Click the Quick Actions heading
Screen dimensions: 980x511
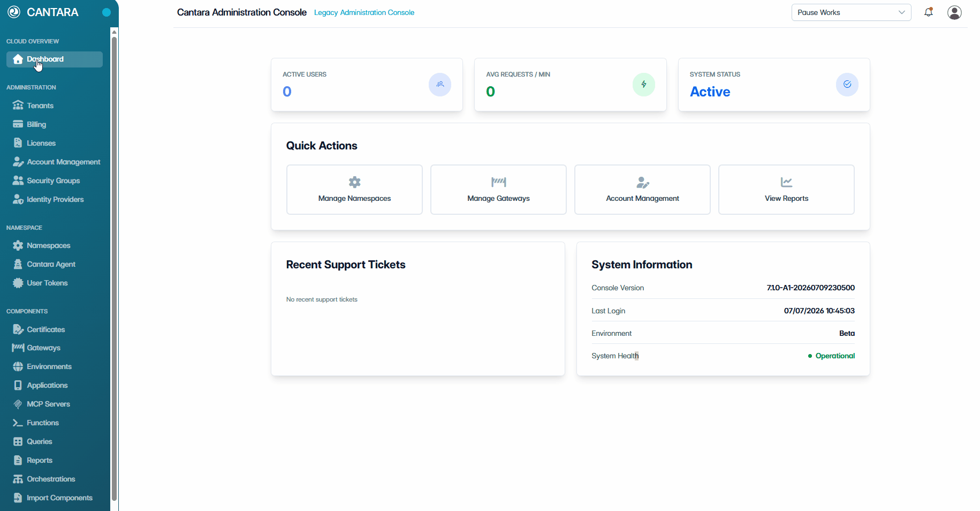click(x=322, y=146)
